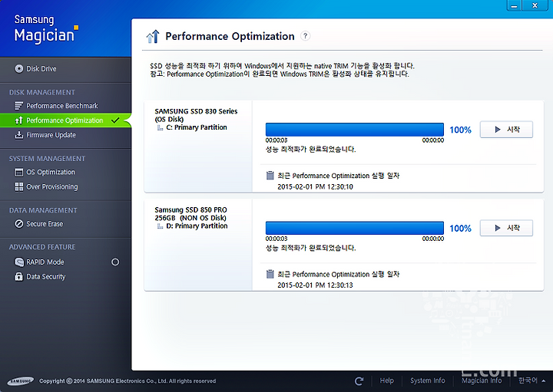Click the D: Primary Partition tree icon
This screenshot has width=553, height=392.
coord(160,226)
